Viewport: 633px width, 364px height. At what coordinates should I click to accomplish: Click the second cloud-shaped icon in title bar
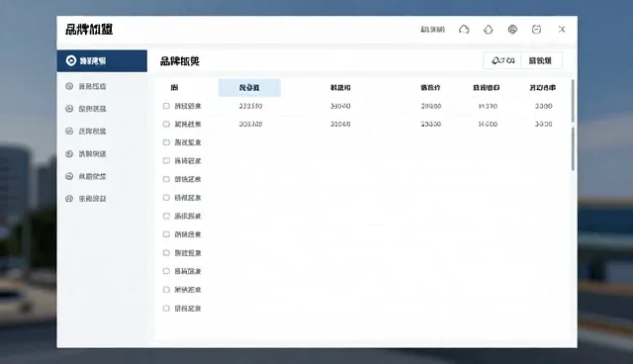[488, 29]
